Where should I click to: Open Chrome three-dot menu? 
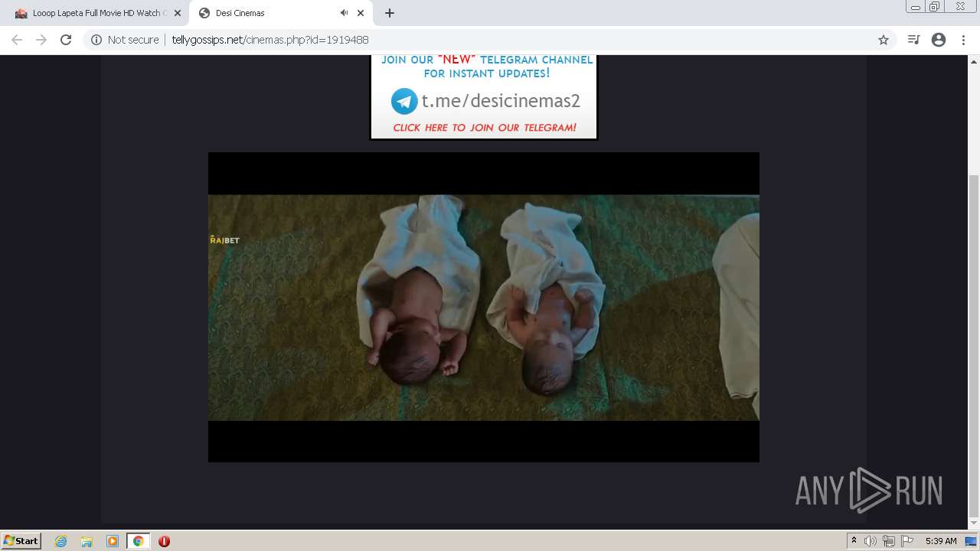[x=963, y=40]
